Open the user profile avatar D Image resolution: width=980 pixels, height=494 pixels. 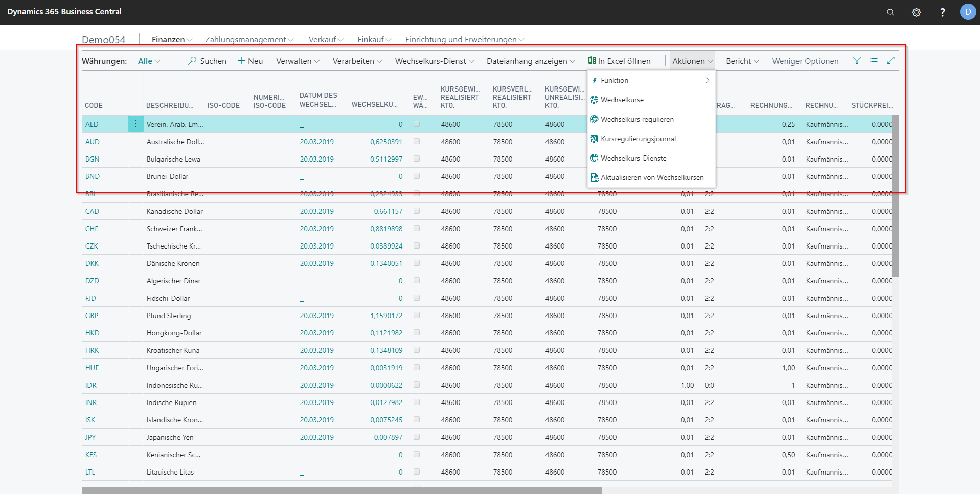point(968,12)
